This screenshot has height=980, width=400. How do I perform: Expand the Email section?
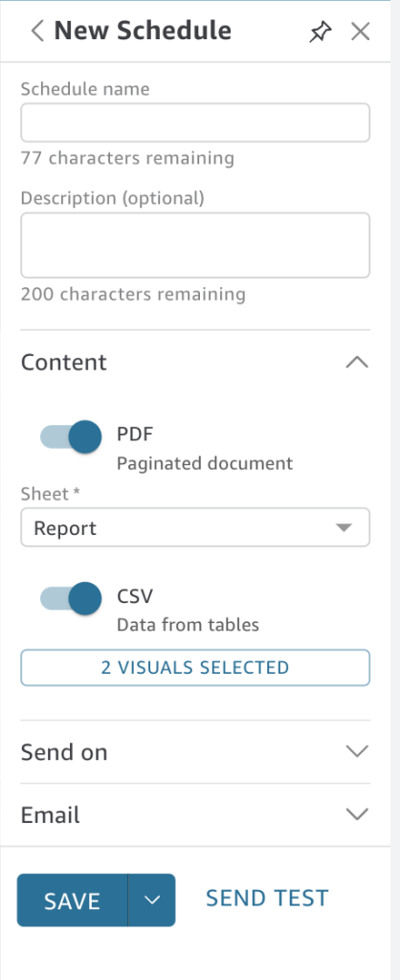(357, 814)
